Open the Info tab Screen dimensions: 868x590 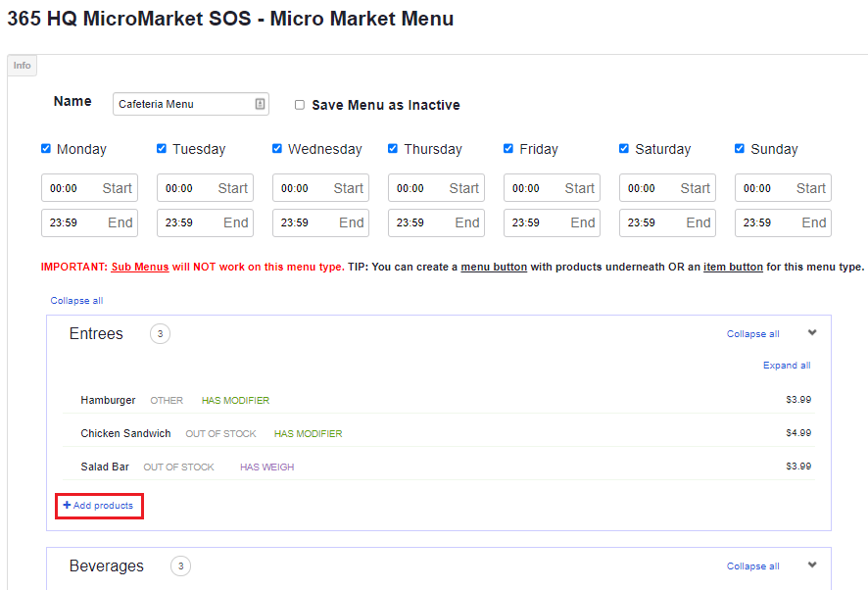[x=23, y=66]
